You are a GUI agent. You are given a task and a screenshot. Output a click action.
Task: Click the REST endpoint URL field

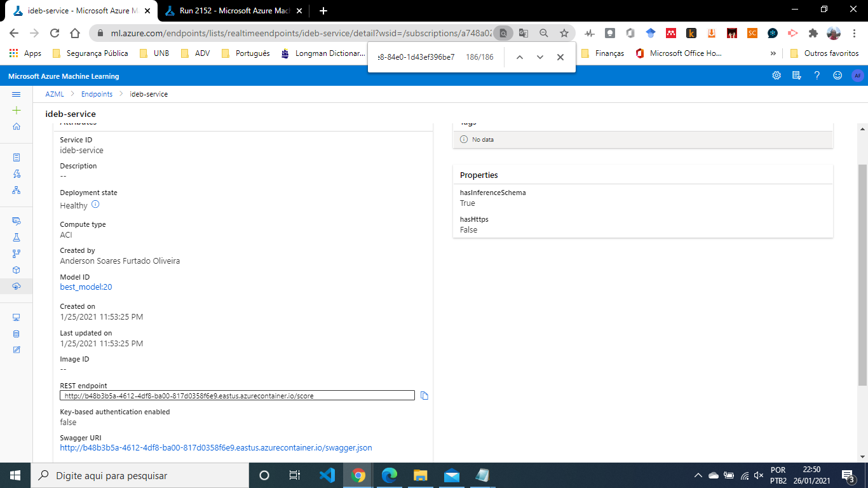pos(237,396)
